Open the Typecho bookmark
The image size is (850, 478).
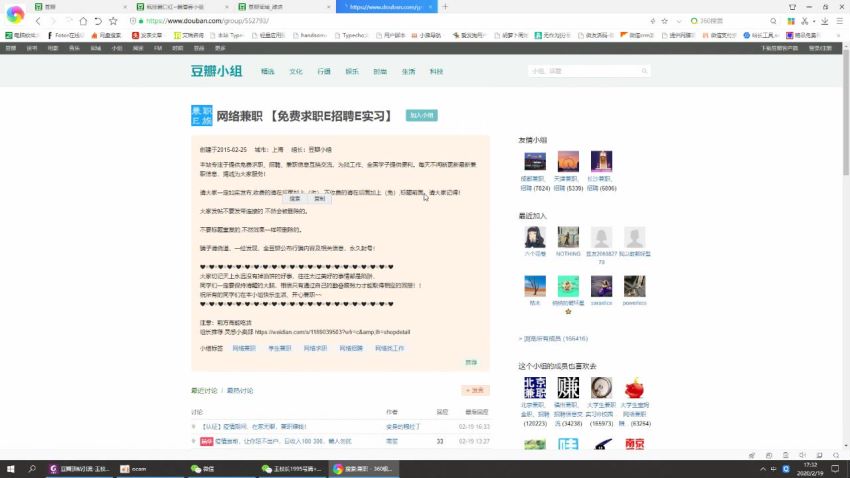351,35
